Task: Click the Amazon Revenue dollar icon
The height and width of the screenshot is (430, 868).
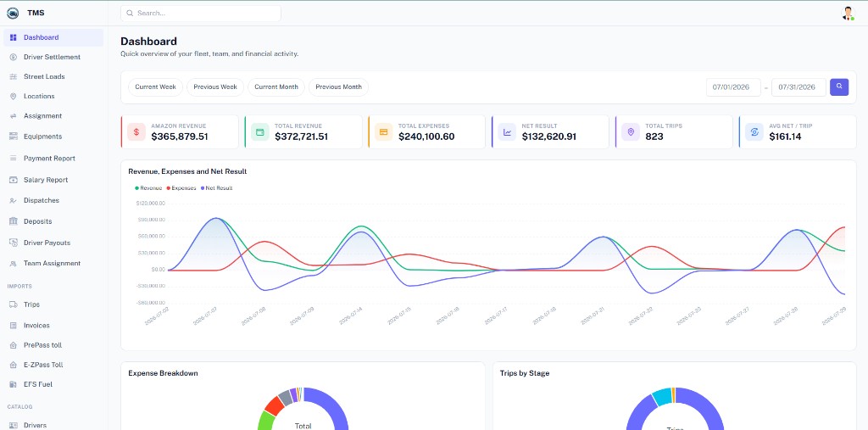Action: [136, 131]
